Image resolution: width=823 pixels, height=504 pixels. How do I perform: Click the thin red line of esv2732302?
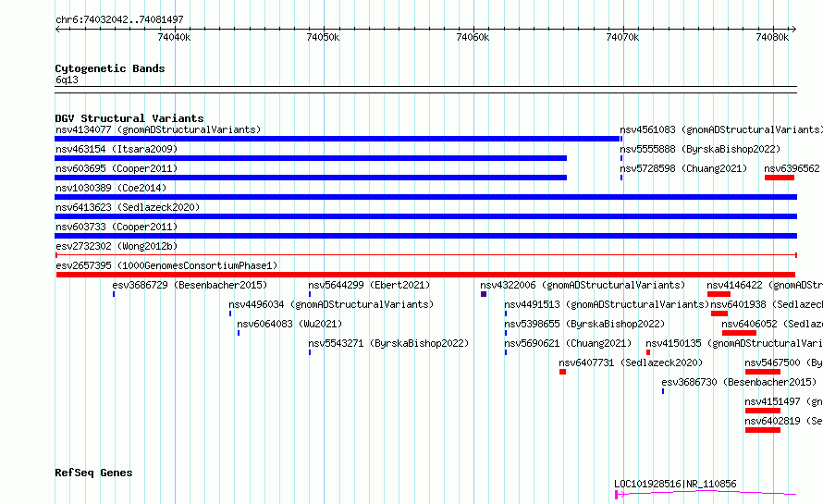(x=426, y=255)
